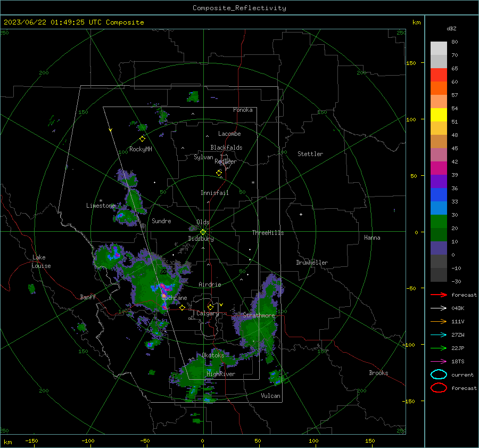Click the bright green swatch between 30 and 20 dBZ

pos(439,222)
